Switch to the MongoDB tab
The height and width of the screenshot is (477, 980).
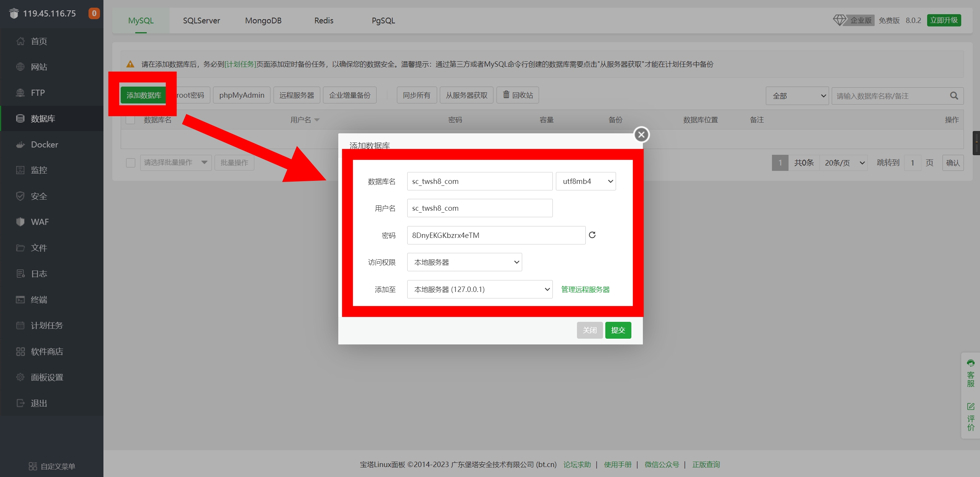click(x=263, y=21)
